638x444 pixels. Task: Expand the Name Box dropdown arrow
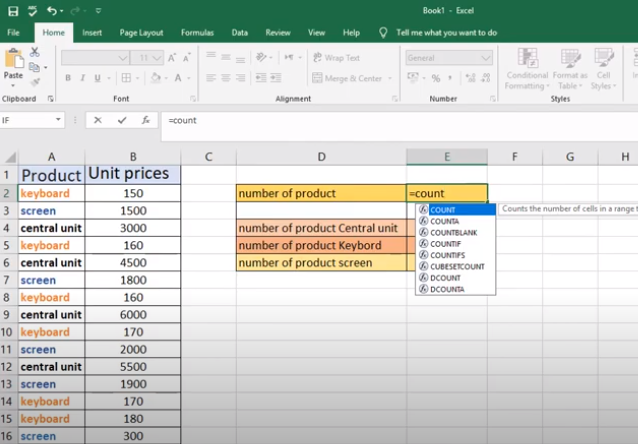tap(59, 120)
